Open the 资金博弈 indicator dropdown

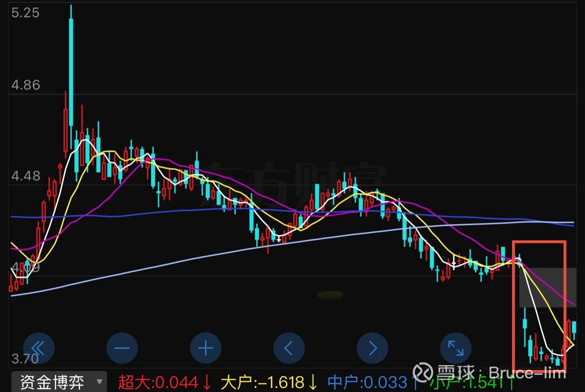[59, 382]
